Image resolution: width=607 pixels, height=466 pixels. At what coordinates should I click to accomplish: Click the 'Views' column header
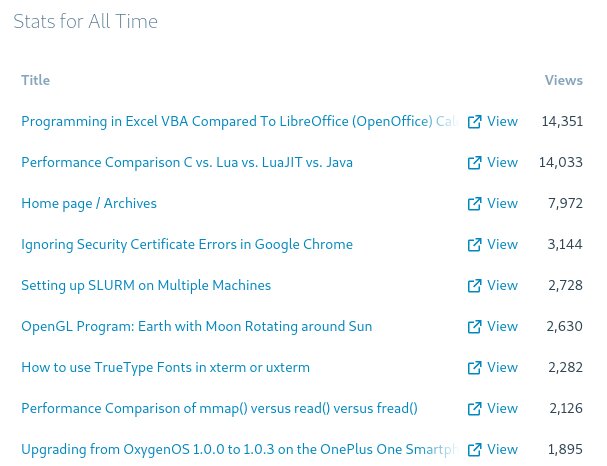[x=563, y=80]
